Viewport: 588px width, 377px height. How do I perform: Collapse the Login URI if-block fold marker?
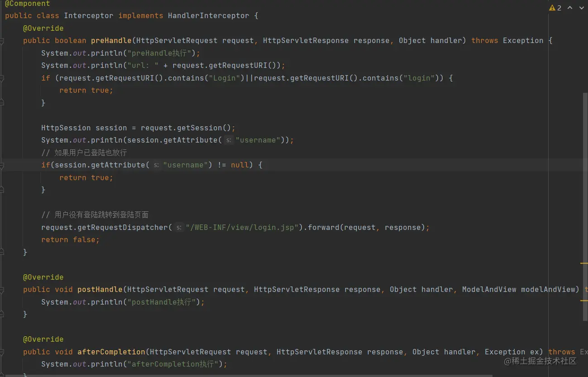click(2, 78)
